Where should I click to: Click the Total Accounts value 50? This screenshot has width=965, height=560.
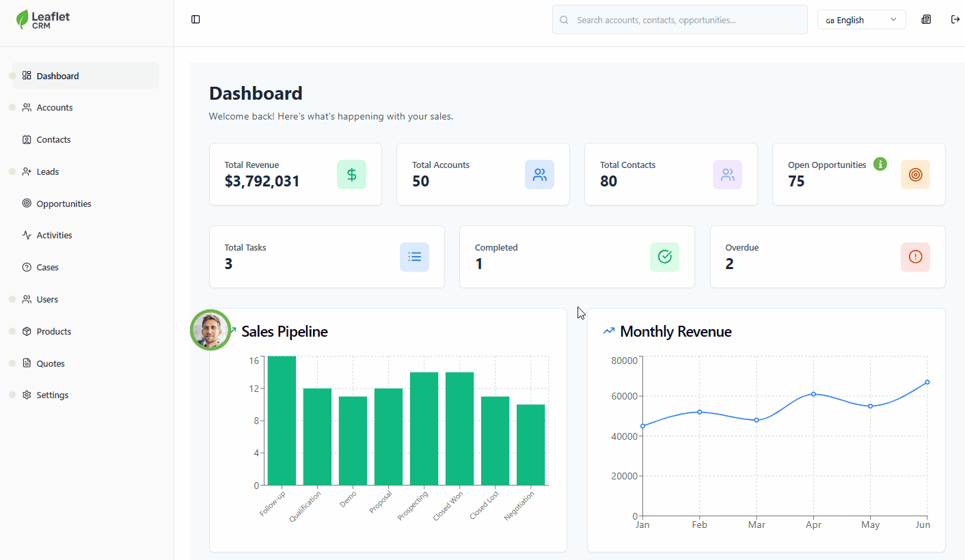pyautogui.click(x=421, y=181)
